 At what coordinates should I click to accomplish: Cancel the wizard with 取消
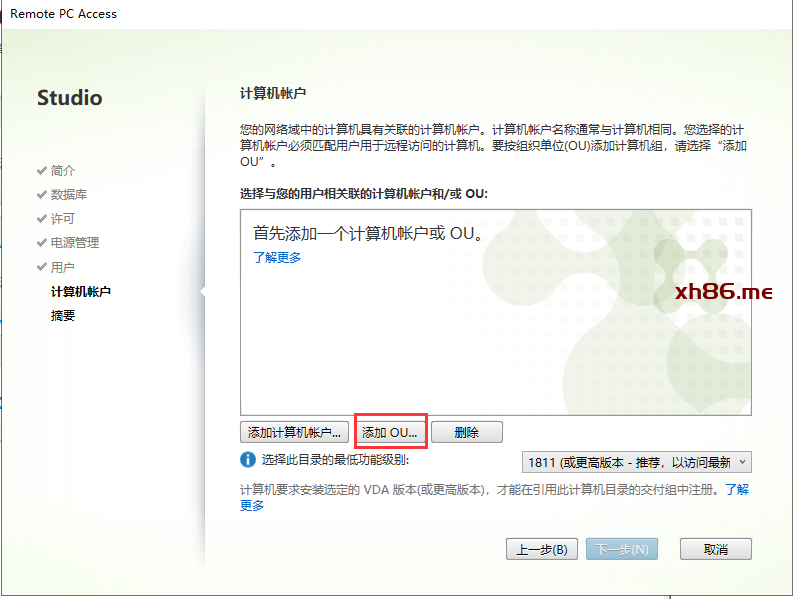pyautogui.click(x=715, y=549)
